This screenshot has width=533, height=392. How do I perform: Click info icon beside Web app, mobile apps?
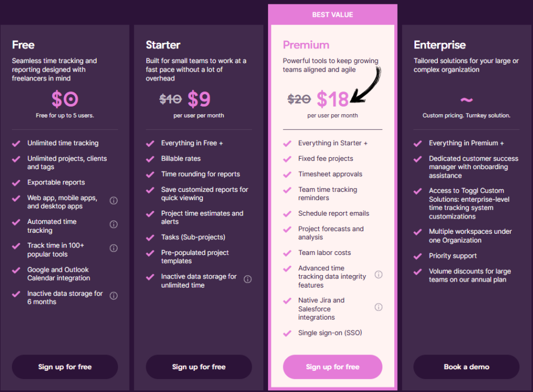coord(114,201)
